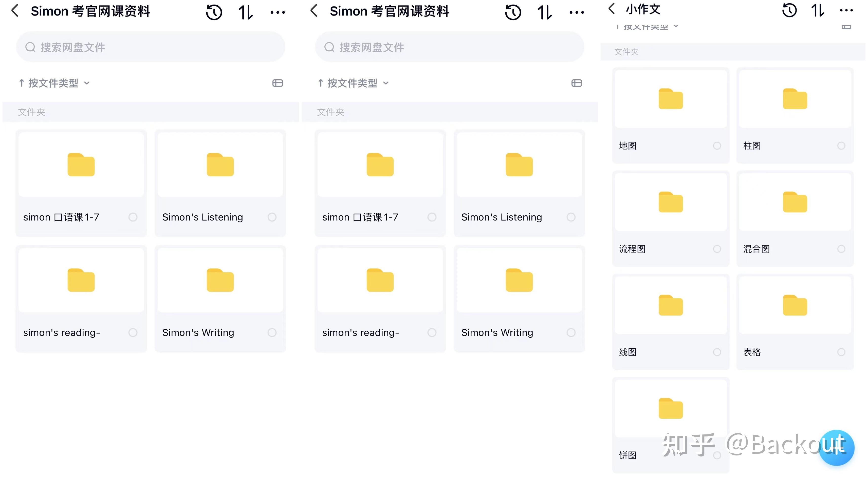Select the 表格 folder radio circle
This screenshot has width=868, height=479.
point(841,352)
